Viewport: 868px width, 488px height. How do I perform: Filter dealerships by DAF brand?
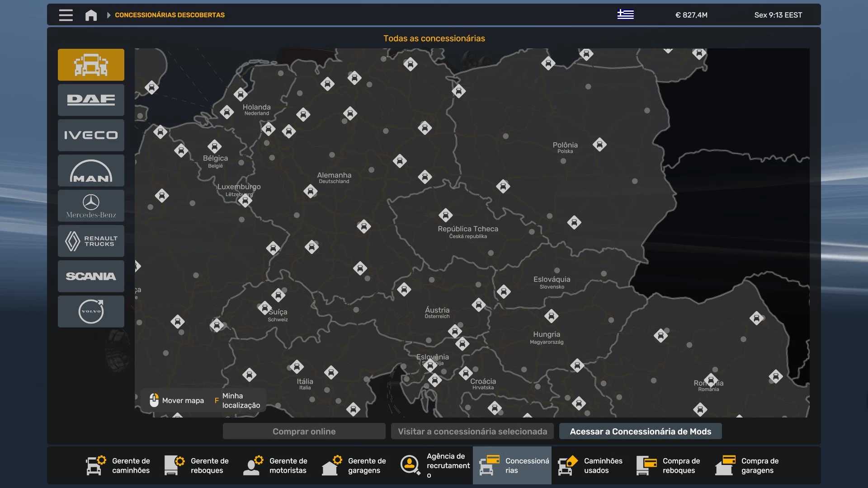(x=91, y=100)
